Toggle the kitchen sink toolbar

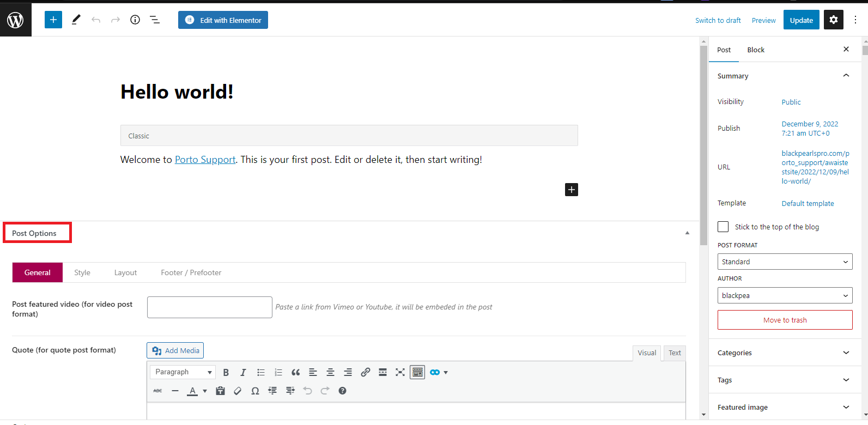[417, 372]
